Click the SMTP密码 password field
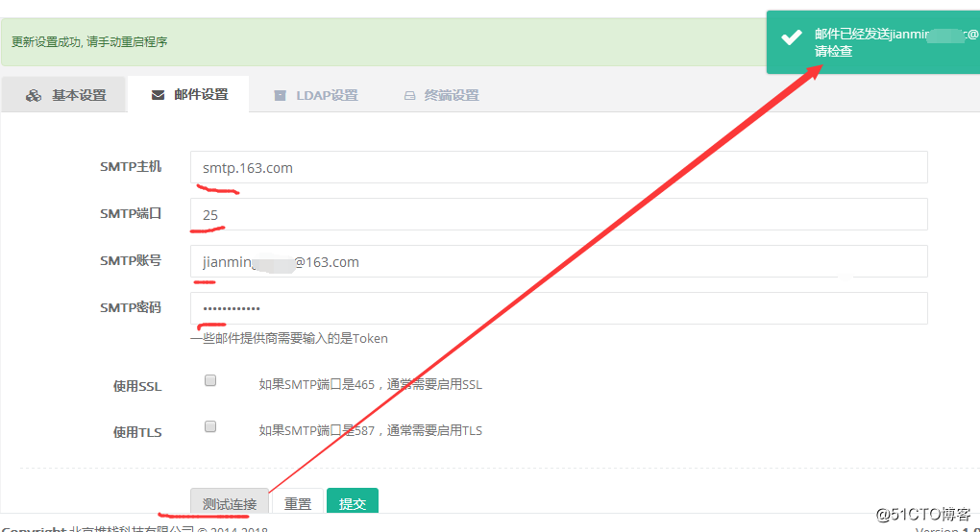980x532 pixels. (x=559, y=308)
